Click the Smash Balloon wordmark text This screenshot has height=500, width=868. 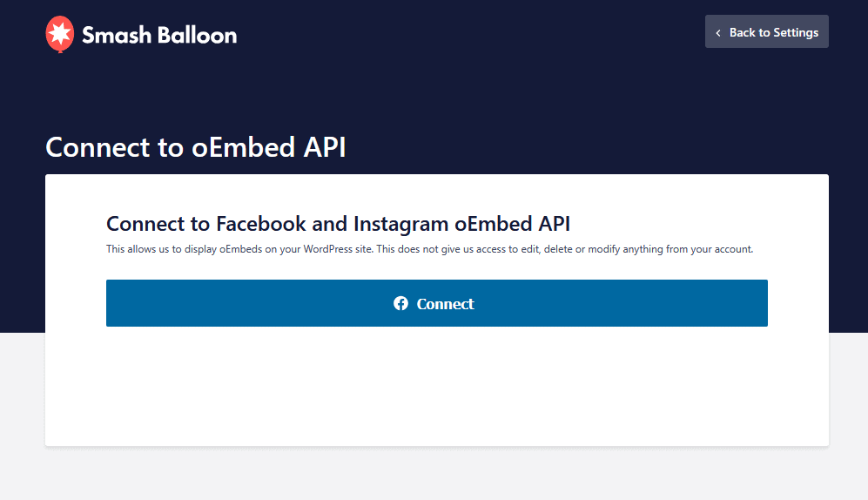click(x=159, y=35)
